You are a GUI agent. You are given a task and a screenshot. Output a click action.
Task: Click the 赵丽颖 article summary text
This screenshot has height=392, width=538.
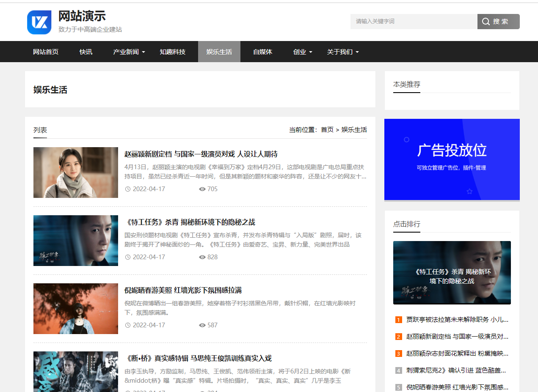pos(246,172)
